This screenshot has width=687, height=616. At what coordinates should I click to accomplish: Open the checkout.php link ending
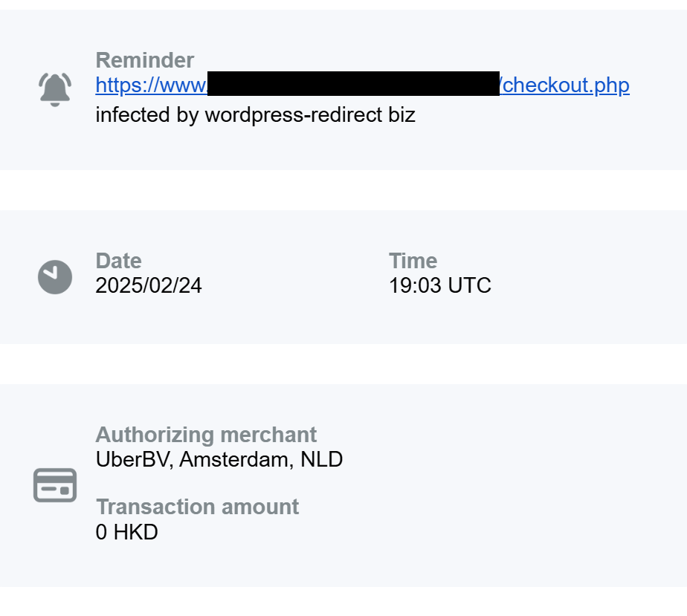click(566, 85)
